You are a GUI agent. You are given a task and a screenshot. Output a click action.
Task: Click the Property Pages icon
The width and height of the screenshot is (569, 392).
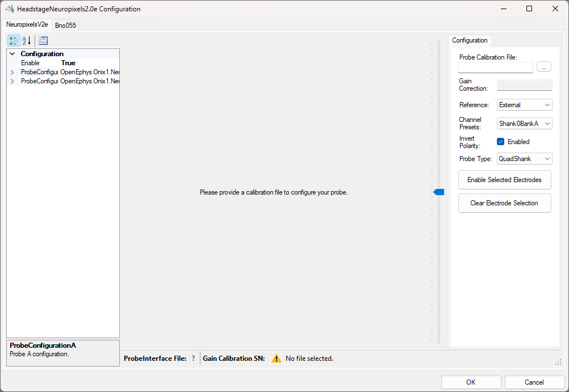(43, 41)
